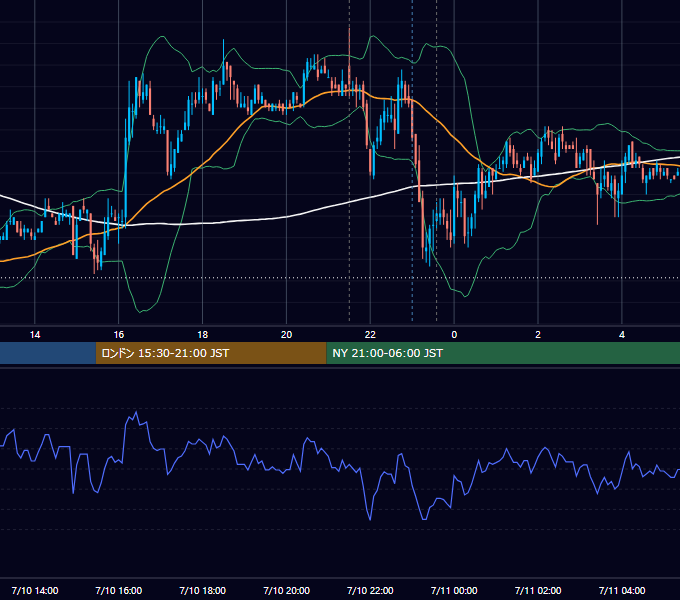Click the 7/10 18:00 timestamp label
680x600 pixels.
pos(203,590)
